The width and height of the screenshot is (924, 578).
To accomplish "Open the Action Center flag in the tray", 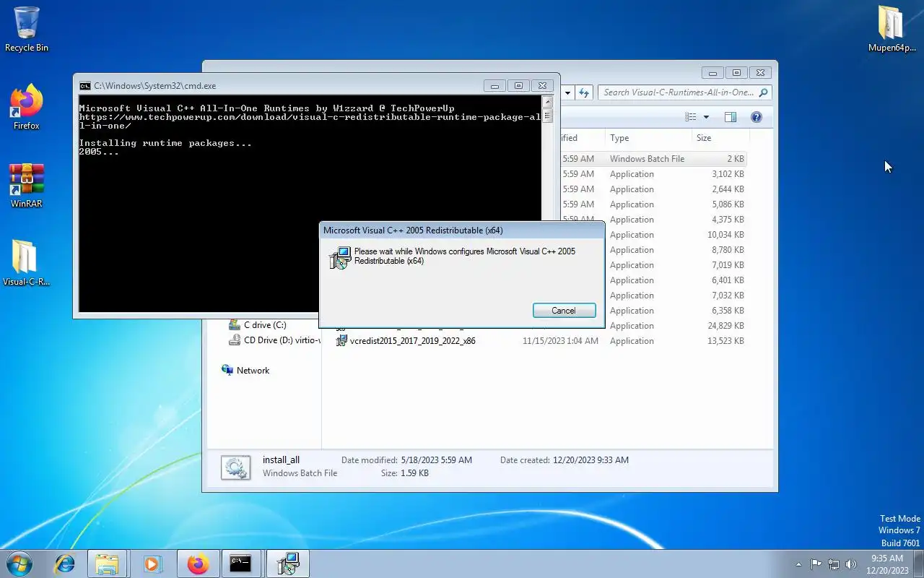I will click(816, 564).
